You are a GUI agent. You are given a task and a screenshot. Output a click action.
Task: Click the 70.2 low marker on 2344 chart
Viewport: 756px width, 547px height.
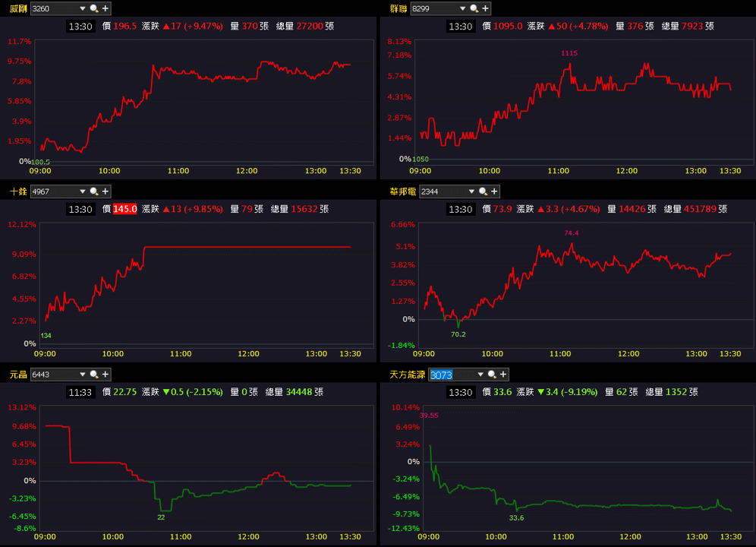(458, 334)
